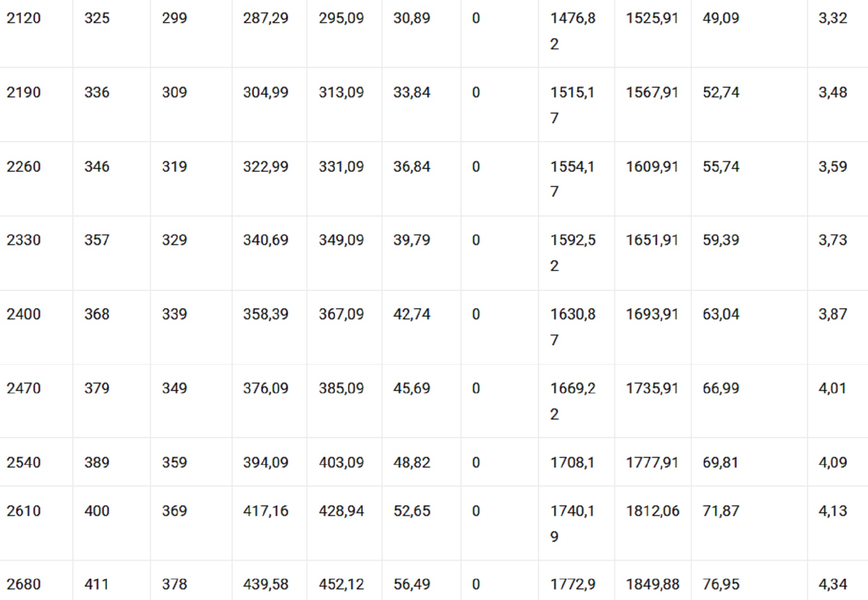Screen dimensions: 868x600
Task: Click the cell with 36,84
Action: 411,167
